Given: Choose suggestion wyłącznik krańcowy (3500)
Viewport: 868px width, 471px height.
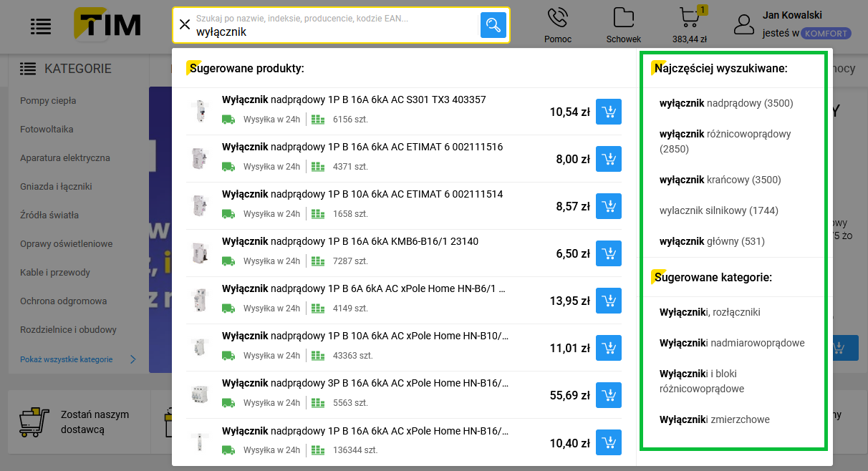Looking at the screenshot, I should point(720,180).
